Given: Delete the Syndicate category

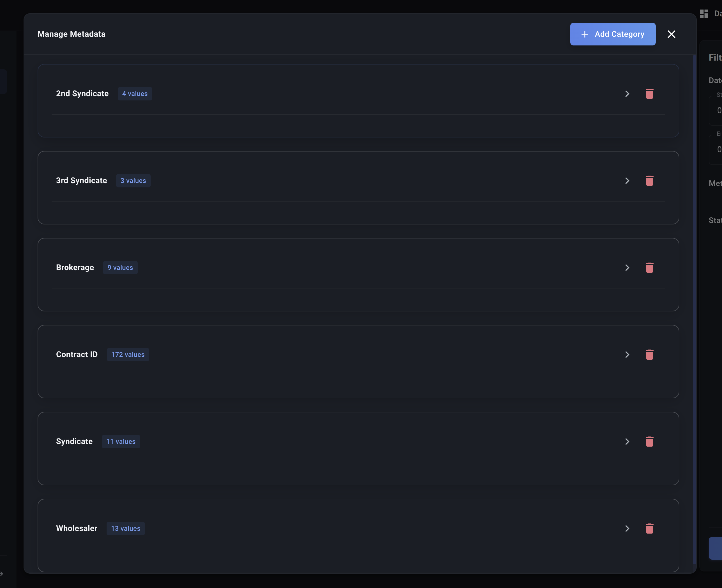Looking at the screenshot, I should point(649,441).
